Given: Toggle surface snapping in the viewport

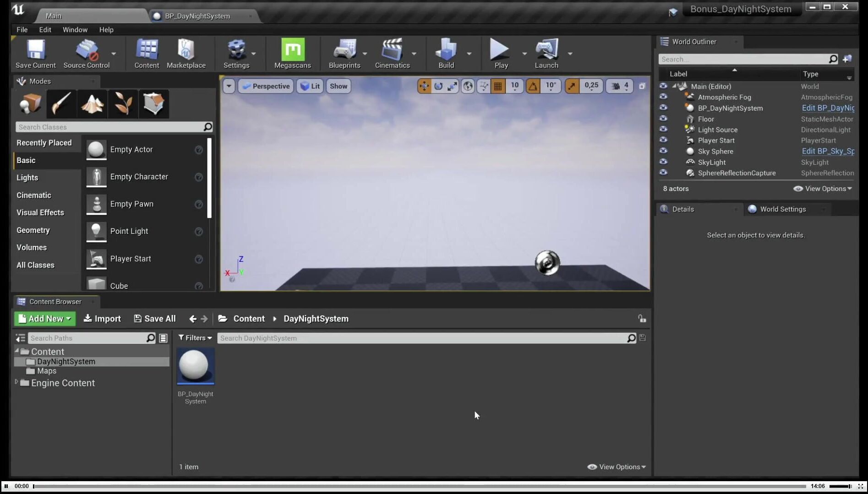Looking at the screenshot, I should (483, 86).
